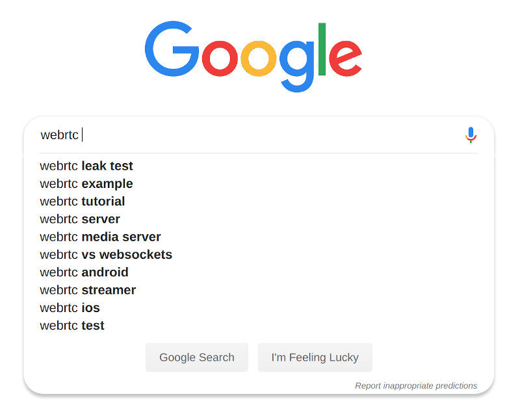Screen dimensions: 520x420
Task: Click the Google Search button
Action: click(x=197, y=358)
